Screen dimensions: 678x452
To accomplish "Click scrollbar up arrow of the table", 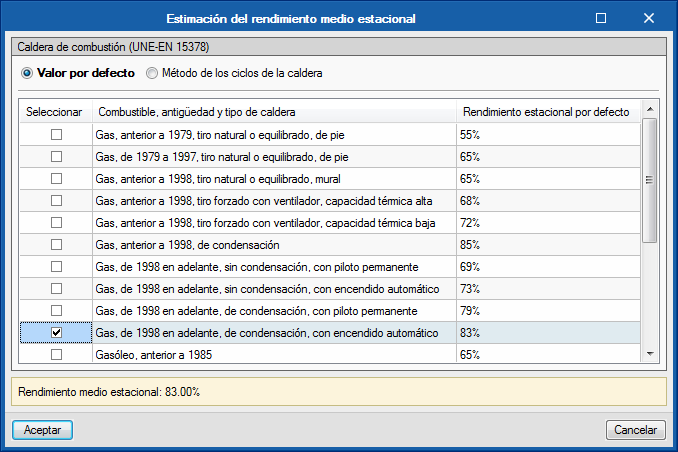I will point(649,109).
